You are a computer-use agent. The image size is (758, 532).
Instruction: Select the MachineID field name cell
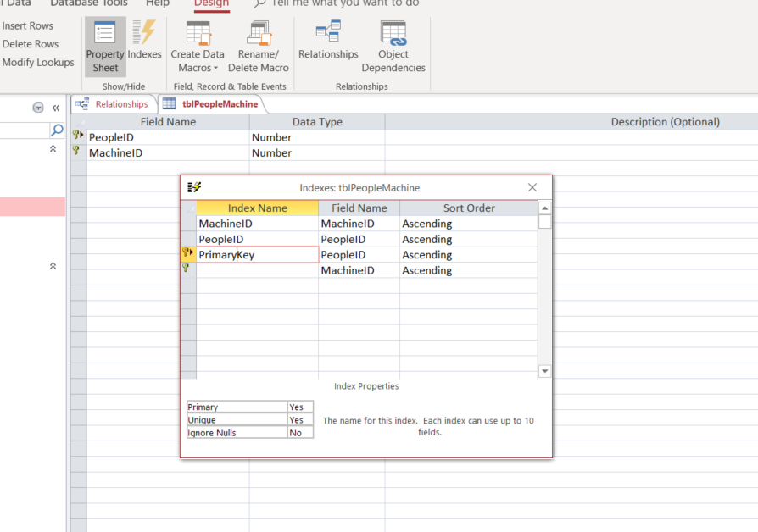(x=168, y=152)
